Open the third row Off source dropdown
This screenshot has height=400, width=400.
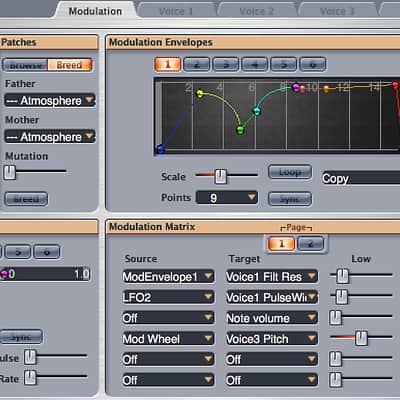[168, 318]
